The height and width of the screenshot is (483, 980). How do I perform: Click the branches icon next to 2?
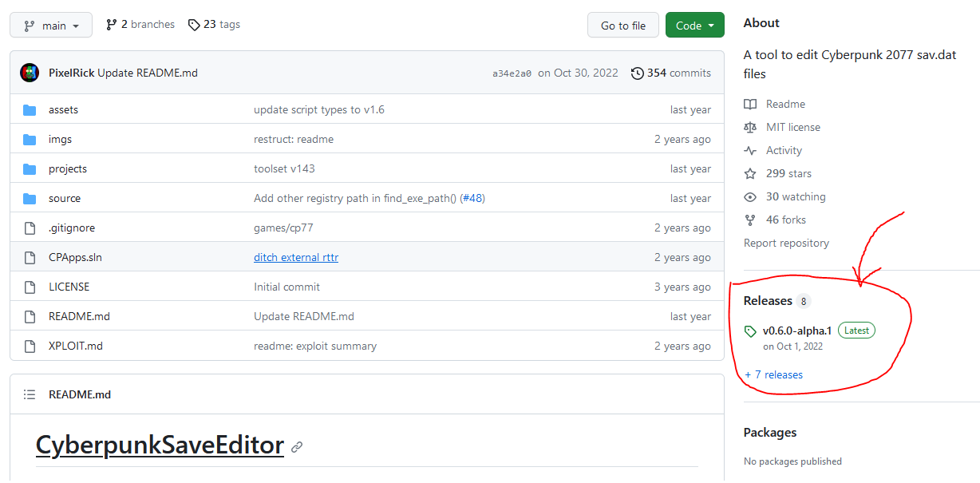pyautogui.click(x=112, y=25)
